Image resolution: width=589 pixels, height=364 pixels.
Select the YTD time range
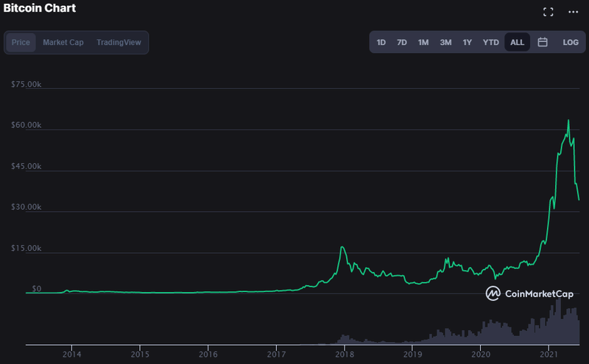click(490, 43)
